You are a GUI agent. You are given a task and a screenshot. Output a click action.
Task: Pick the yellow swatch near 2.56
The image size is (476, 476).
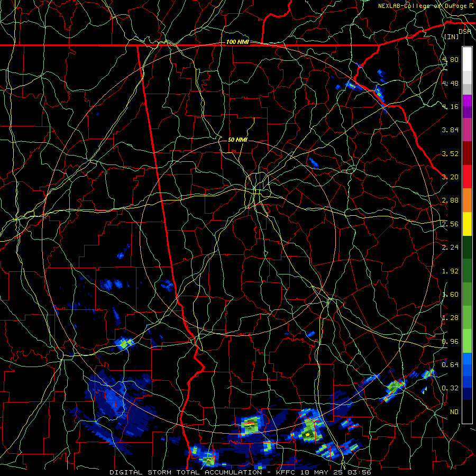pos(467,224)
